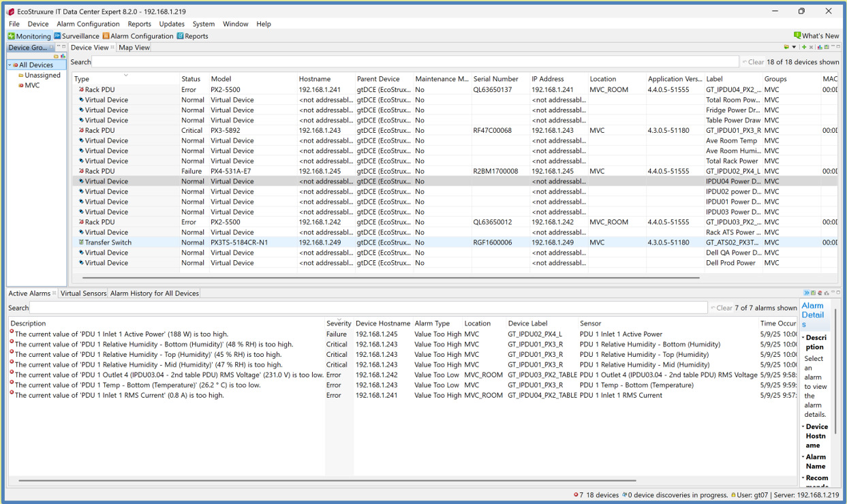Open the Window menu
This screenshot has width=847, height=504.
[x=235, y=24]
